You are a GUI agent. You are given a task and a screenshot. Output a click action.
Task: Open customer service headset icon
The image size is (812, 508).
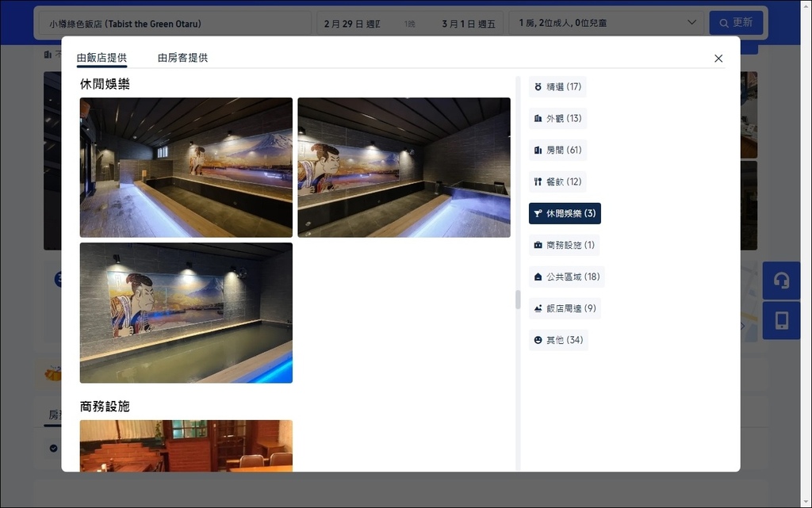pyautogui.click(x=781, y=281)
